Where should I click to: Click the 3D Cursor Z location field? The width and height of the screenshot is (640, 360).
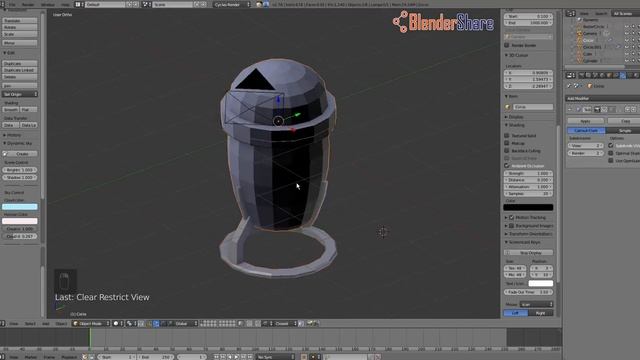point(529,86)
